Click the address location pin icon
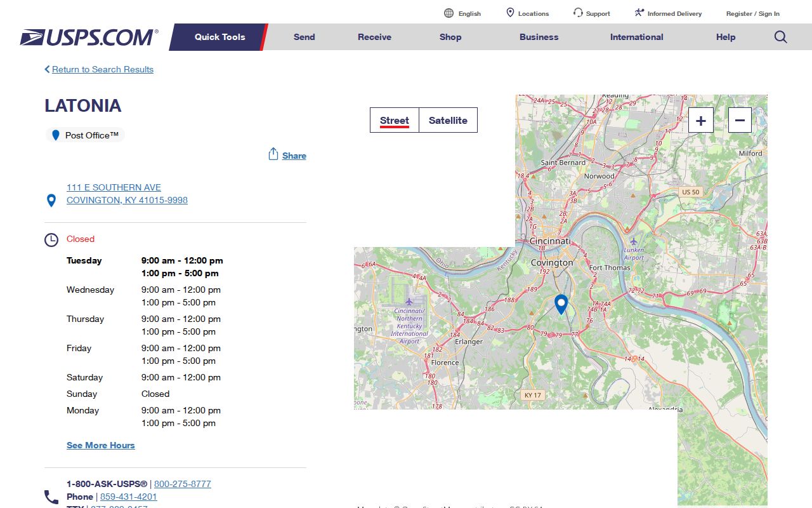 tap(51, 201)
